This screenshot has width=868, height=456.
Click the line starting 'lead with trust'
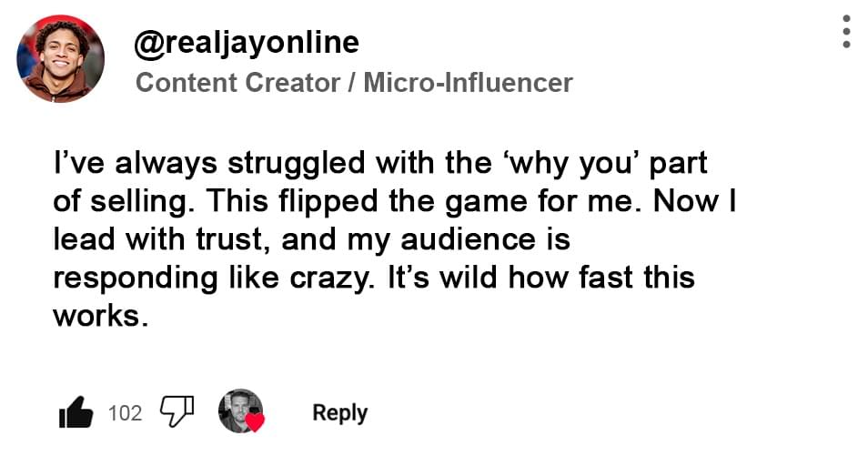point(311,240)
